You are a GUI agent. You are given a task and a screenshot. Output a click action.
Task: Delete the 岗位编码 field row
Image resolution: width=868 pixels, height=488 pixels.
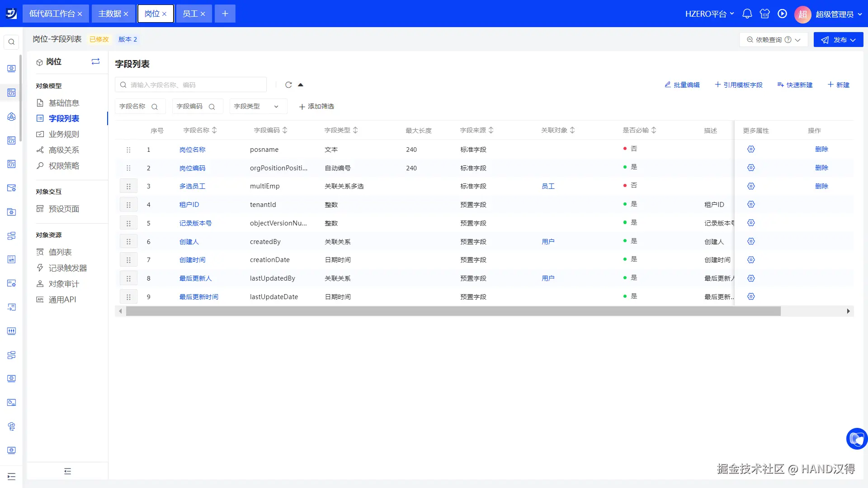821,168
